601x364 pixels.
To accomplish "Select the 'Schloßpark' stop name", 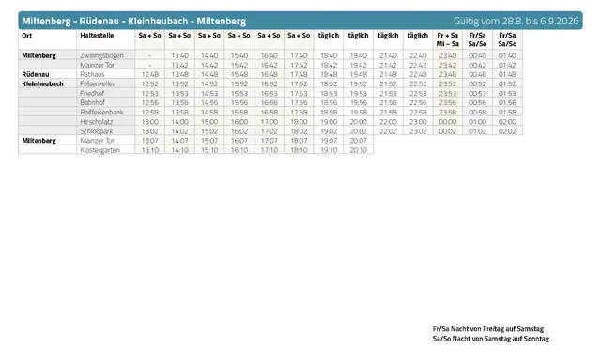I will (x=96, y=131).
